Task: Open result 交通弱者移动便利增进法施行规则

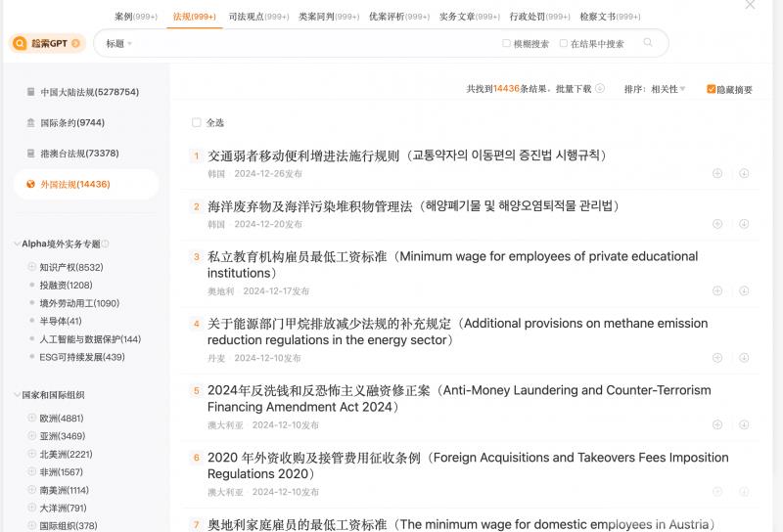Action: (407, 155)
